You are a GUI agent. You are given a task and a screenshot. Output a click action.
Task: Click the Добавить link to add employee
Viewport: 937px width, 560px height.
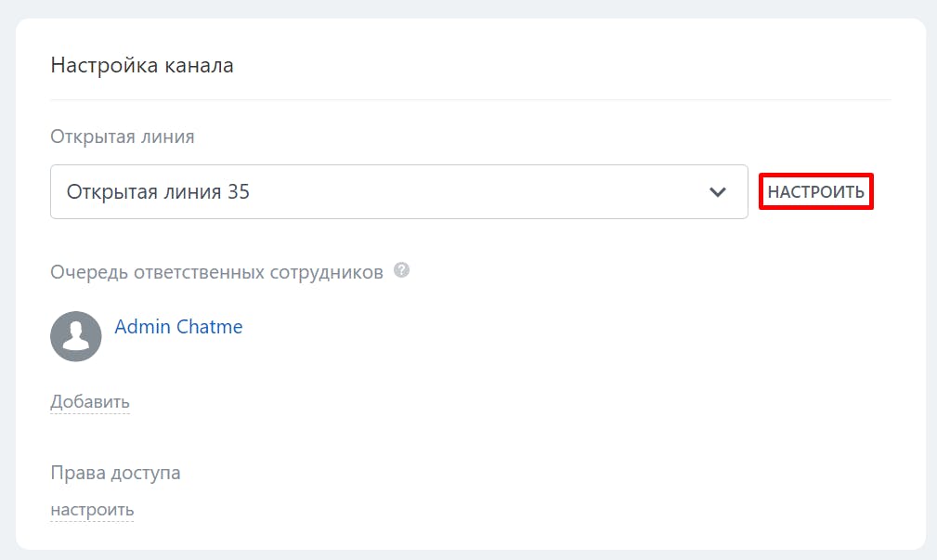[x=90, y=402]
